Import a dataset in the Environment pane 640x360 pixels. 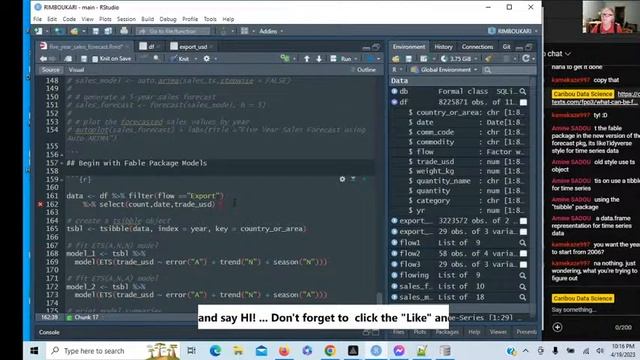click(x=424, y=59)
